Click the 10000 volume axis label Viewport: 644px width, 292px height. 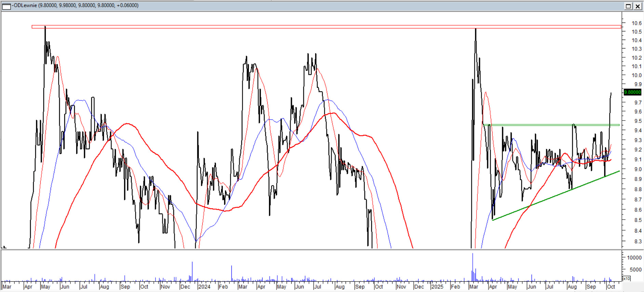[634, 258]
